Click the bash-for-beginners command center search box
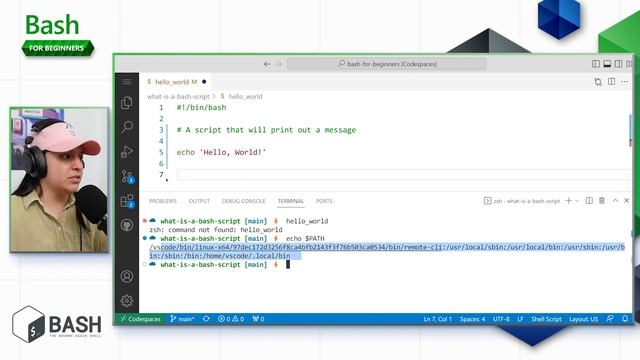 pos(387,64)
